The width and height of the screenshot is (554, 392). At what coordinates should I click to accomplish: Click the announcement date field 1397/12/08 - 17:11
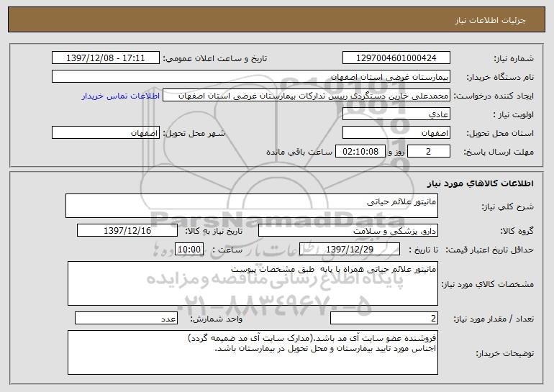(106, 58)
